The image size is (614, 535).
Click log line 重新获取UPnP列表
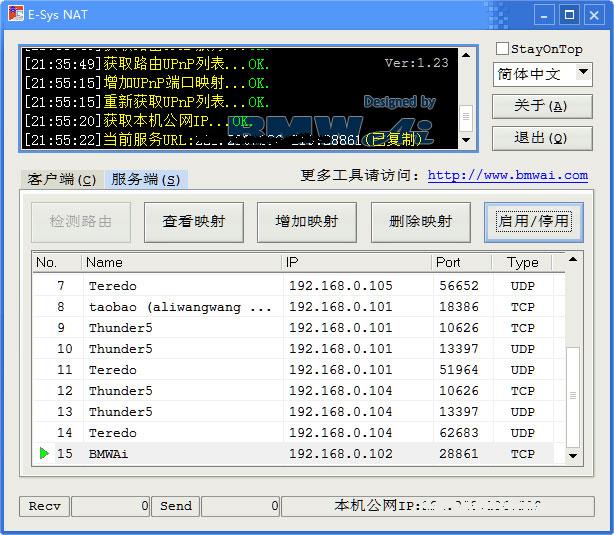(x=147, y=102)
